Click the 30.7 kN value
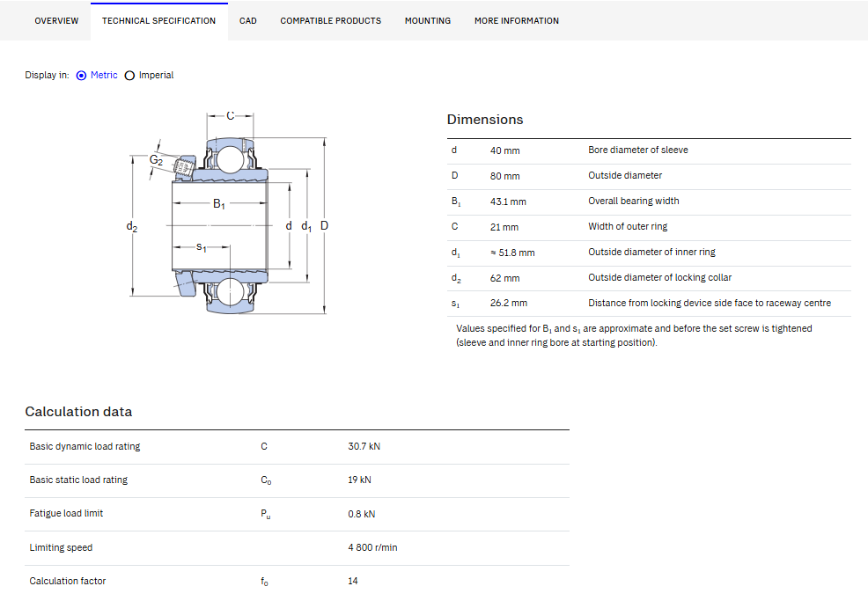 click(x=364, y=446)
